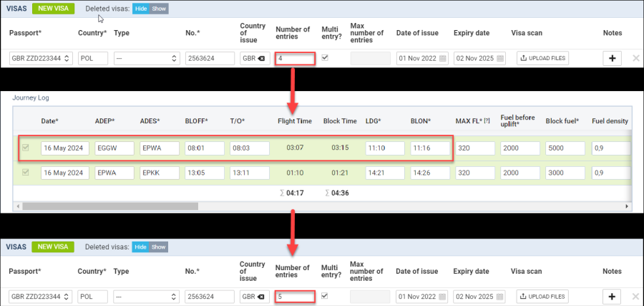Add note with plus button in bottom panel
This screenshot has height=306, width=644.
point(612,296)
